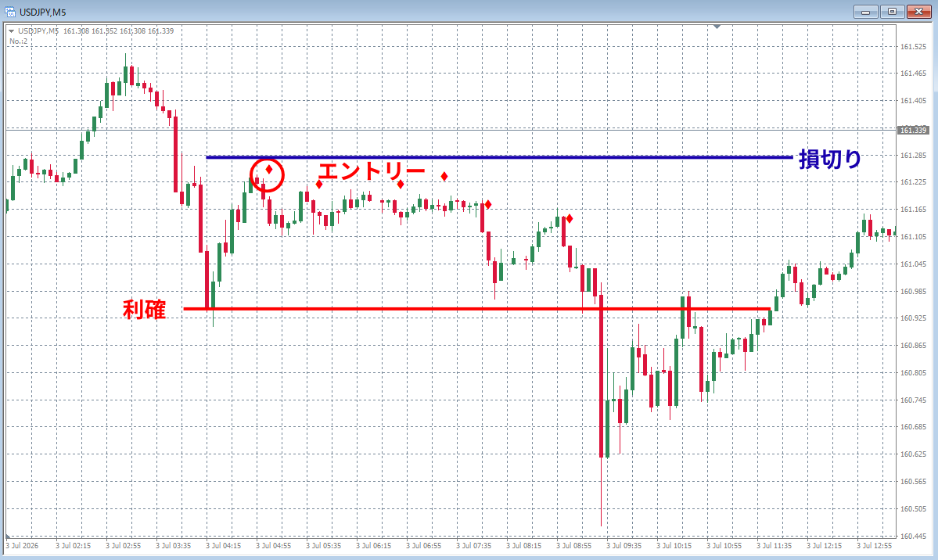Image resolution: width=938 pixels, height=560 pixels.
Task: Click the price axis label 160.625
Action: point(913,454)
